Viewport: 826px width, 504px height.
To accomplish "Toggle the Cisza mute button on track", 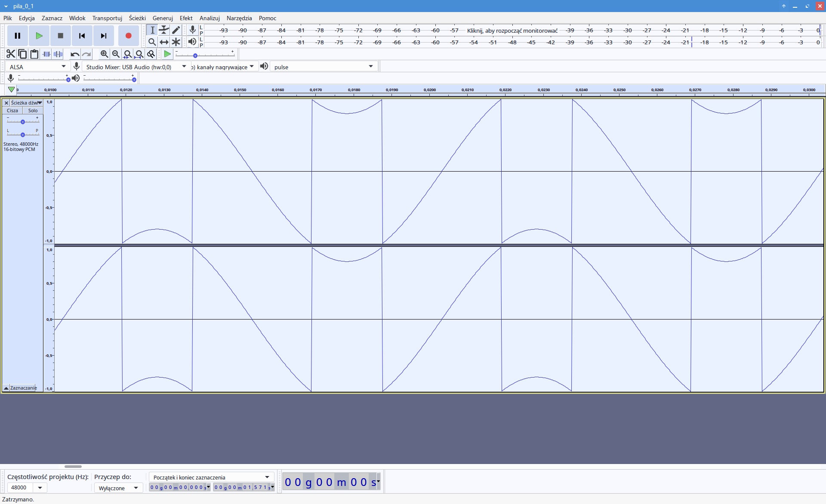I will [x=12, y=111].
